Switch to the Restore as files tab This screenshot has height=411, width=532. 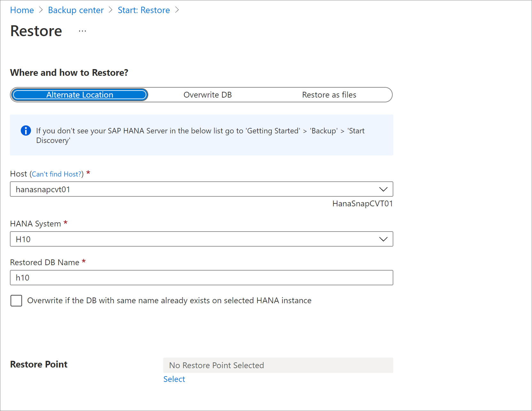coord(329,95)
